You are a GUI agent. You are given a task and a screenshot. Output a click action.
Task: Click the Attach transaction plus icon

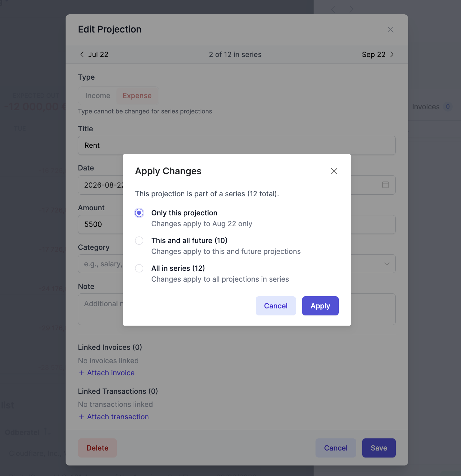(x=82, y=416)
